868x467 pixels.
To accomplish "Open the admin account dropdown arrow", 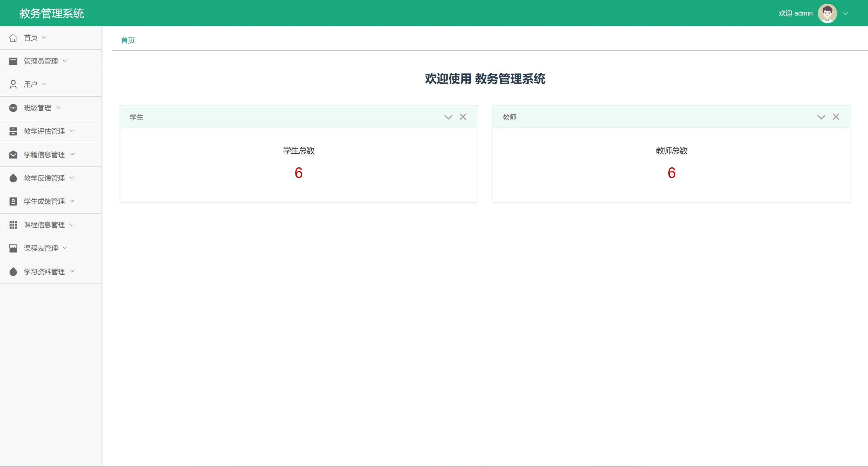I will pyautogui.click(x=845, y=13).
